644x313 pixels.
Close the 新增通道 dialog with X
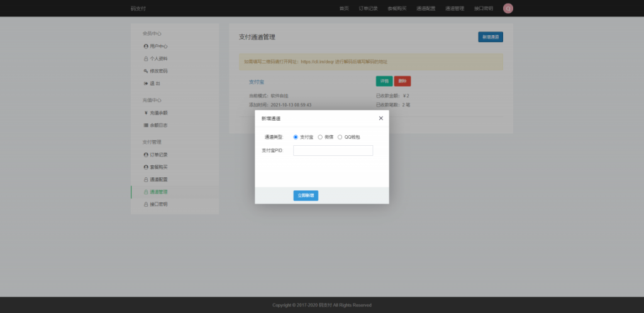(x=380, y=118)
